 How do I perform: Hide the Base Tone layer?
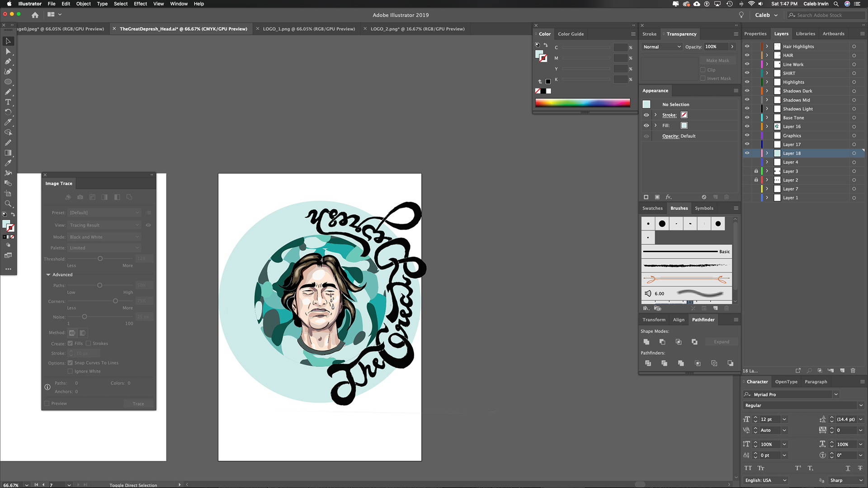coord(747,117)
